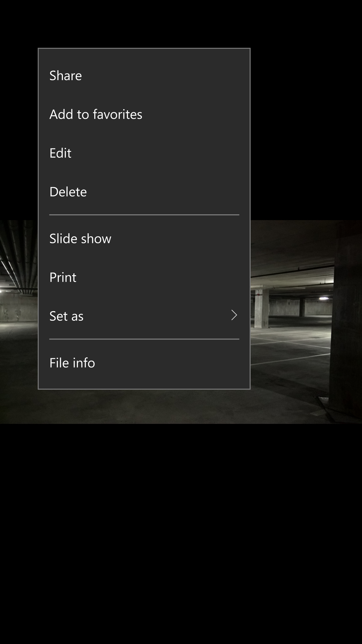Click the chevron arrow beside Set as
This screenshot has width=362, height=644.
(234, 315)
